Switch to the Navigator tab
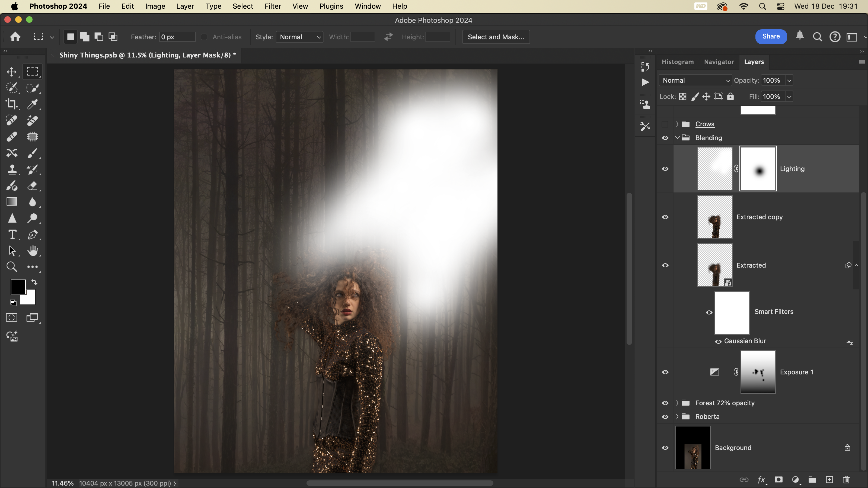Image resolution: width=868 pixels, height=488 pixels. (718, 62)
